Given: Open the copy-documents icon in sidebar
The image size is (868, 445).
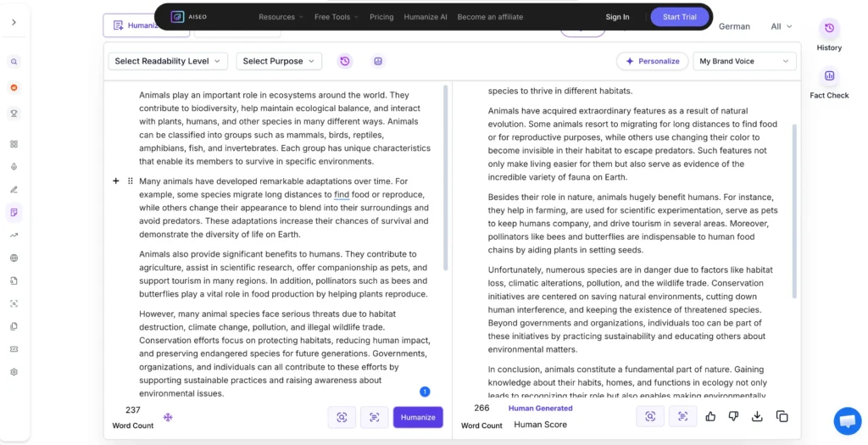Looking at the screenshot, I should point(14,326).
